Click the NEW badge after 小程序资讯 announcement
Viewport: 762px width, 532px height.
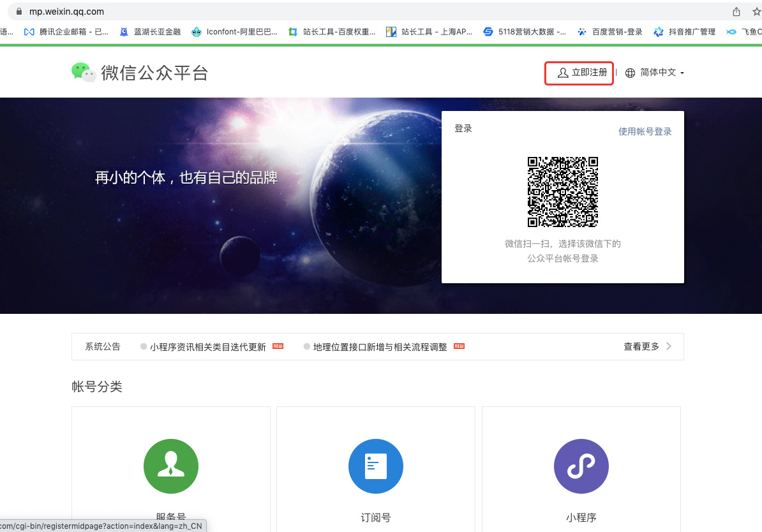click(x=278, y=346)
